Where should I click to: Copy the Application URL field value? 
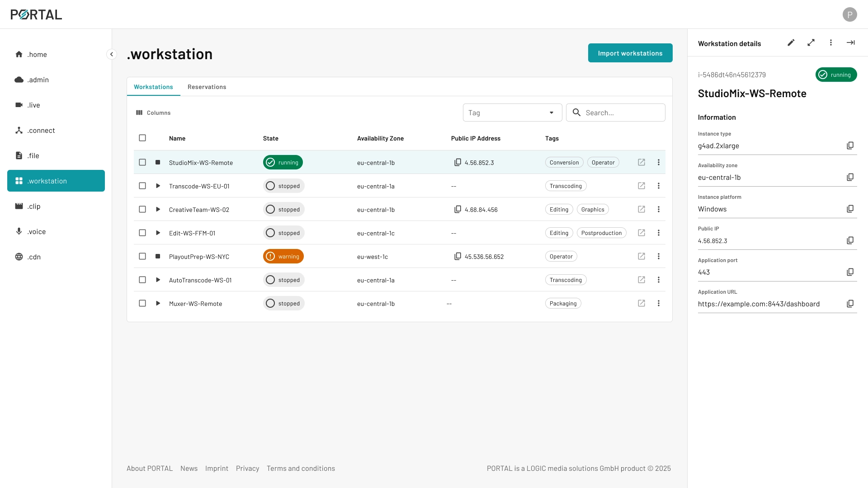click(x=850, y=304)
